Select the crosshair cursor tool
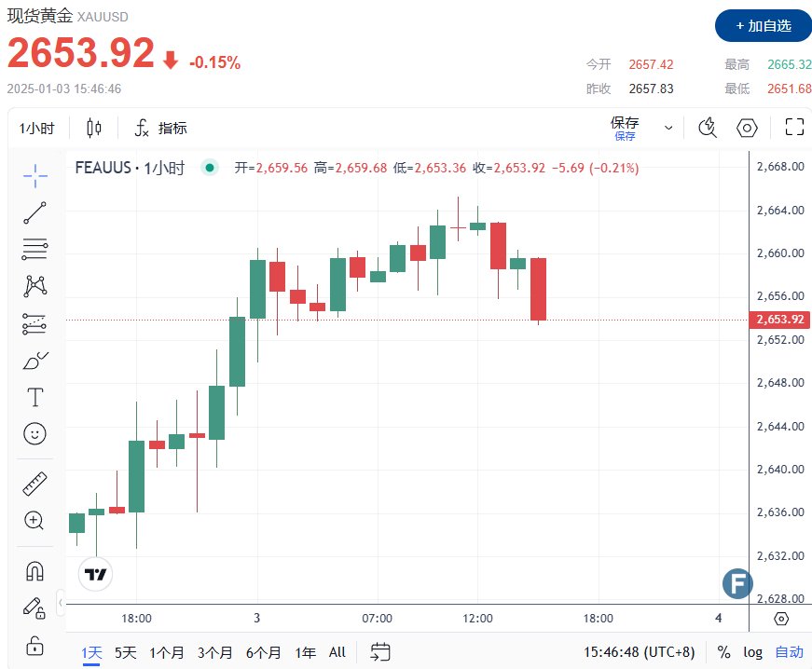This screenshot has height=669, width=812. click(x=35, y=174)
